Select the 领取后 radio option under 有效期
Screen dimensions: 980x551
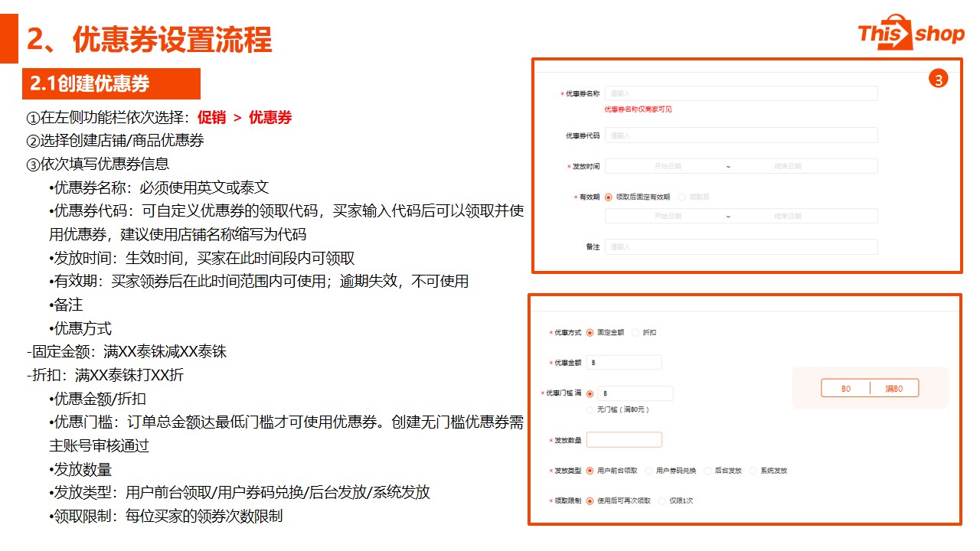pos(682,197)
